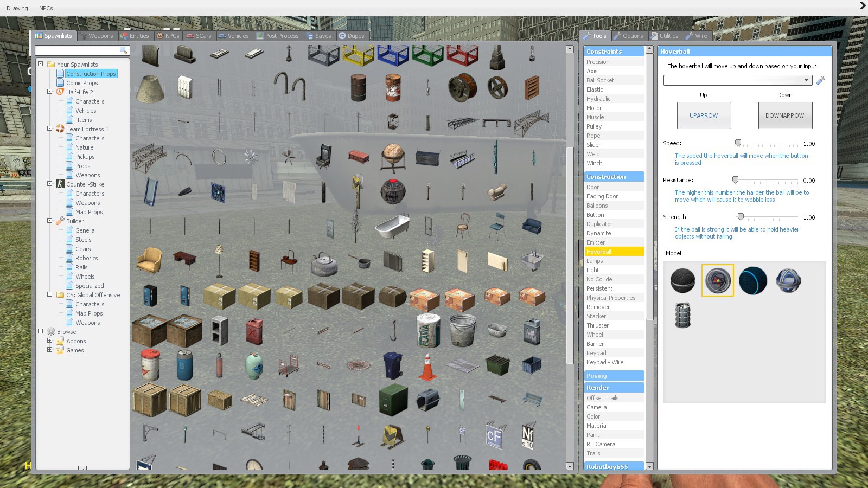
Task: Select the black sphere hoverball model
Action: (x=682, y=280)
